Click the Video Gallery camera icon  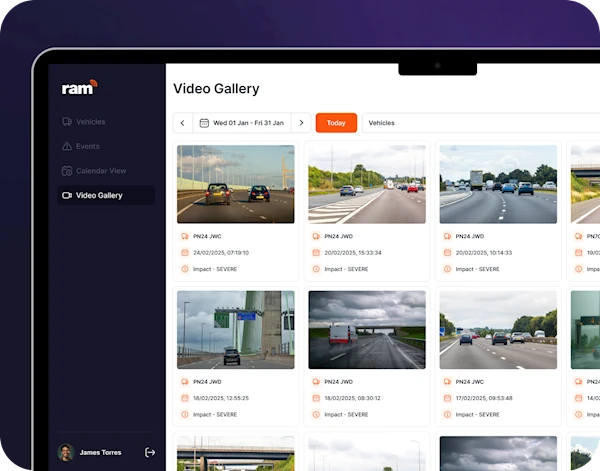point(67,195)
